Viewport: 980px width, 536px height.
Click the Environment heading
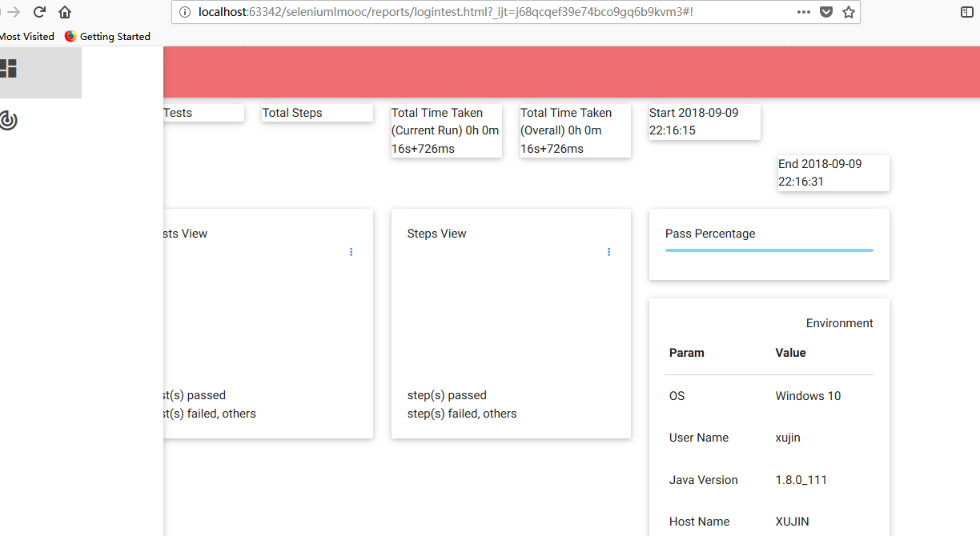[839, 323]
